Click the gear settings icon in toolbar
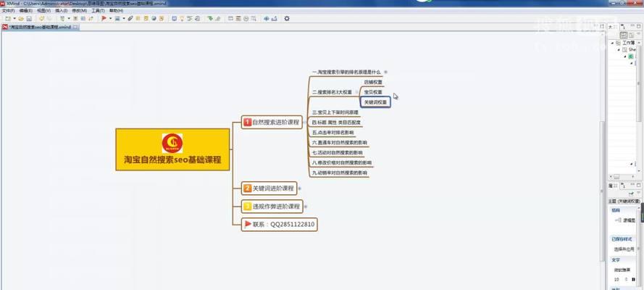This screenshot has height=290, width=644. click(x=287, y=18)
